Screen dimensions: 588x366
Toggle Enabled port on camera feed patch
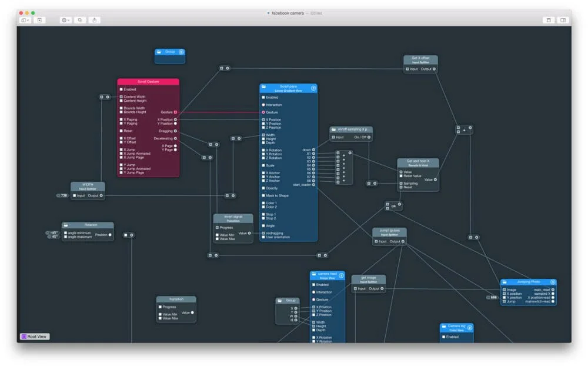314,285
